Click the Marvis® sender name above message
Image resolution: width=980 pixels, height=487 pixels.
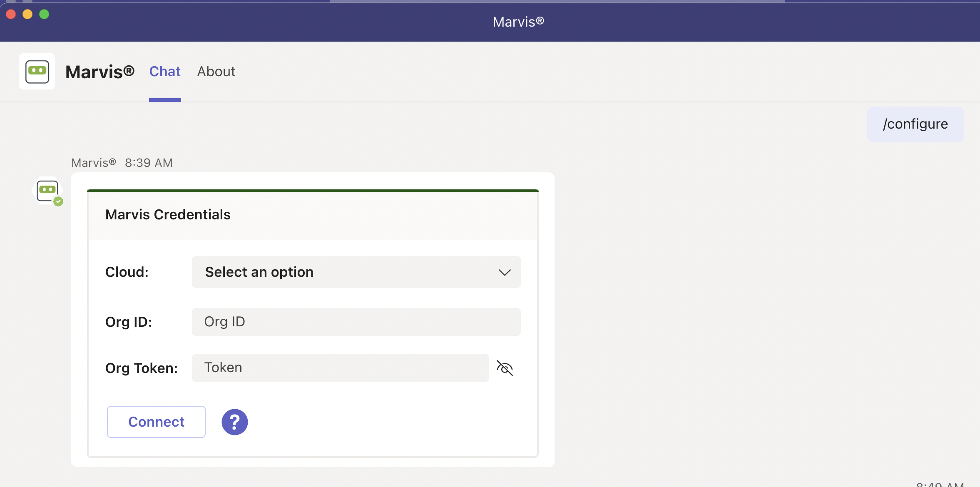94,163
